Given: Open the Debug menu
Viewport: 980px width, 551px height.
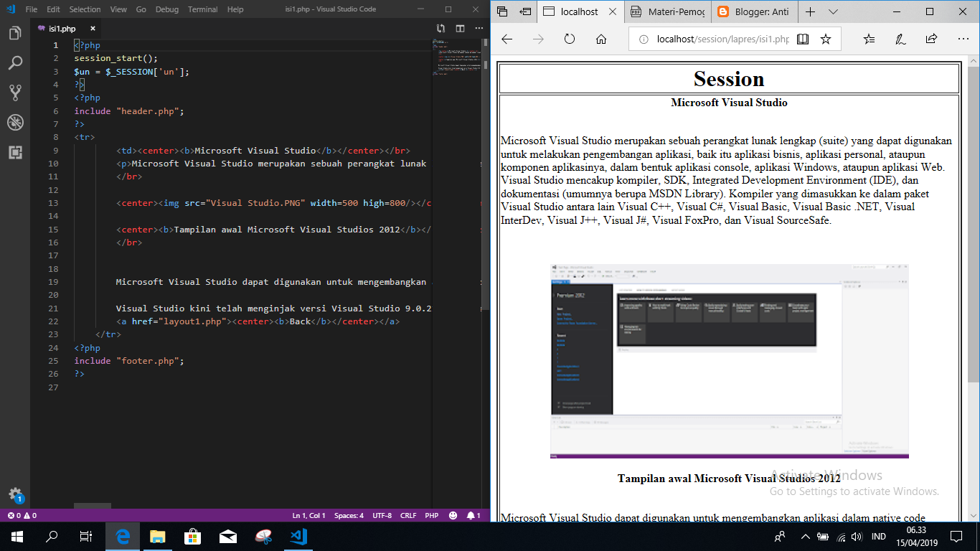Looking at the screenshot, I should (x=167, y=9).
